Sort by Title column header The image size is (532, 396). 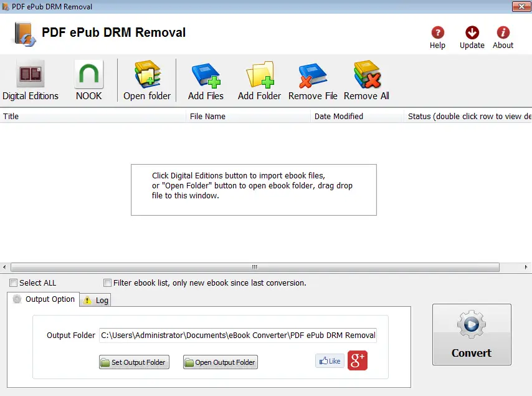[93, 116]
